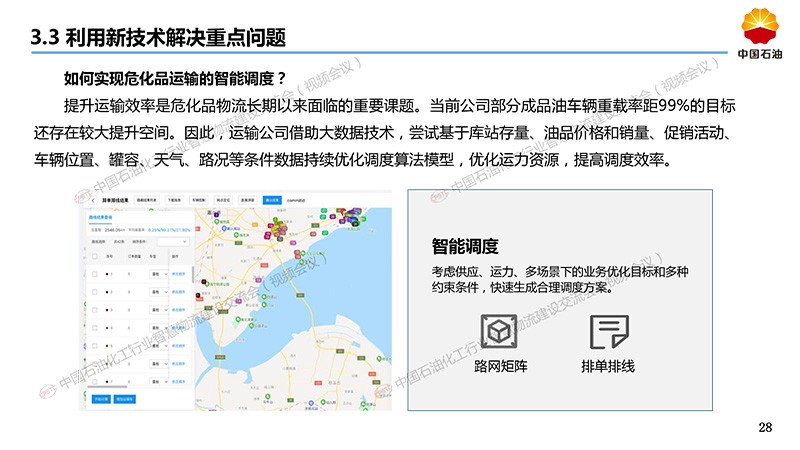
Task: Open the sort condition dropdown above the table
Action: [x=173, y=241]
